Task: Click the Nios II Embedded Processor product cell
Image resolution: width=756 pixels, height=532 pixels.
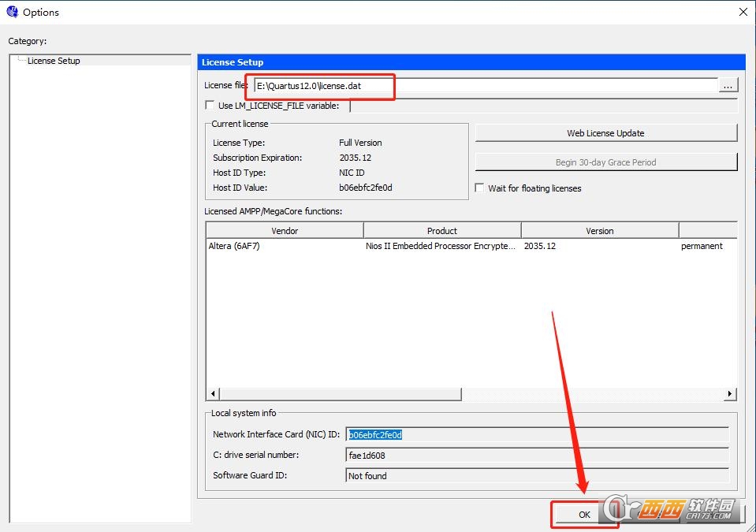Action: 441,246
